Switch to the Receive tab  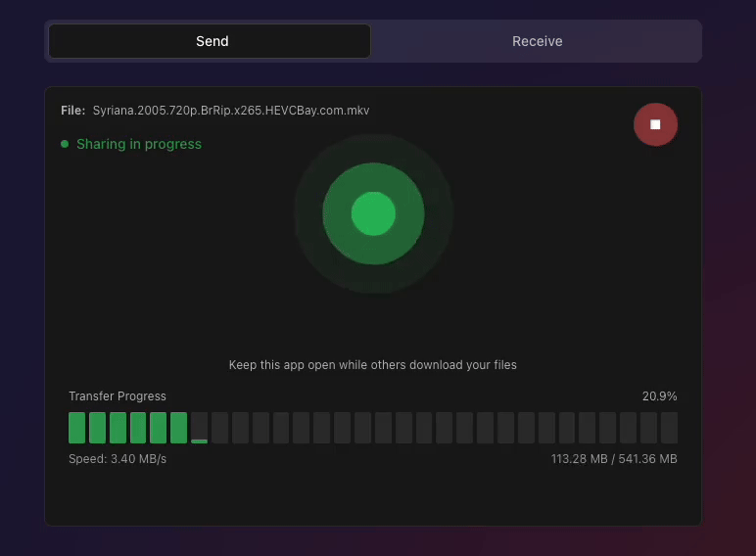point(537,41)
